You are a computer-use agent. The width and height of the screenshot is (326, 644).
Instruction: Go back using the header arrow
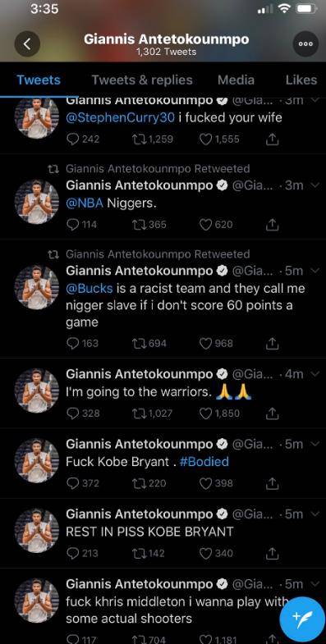[27, 44]
